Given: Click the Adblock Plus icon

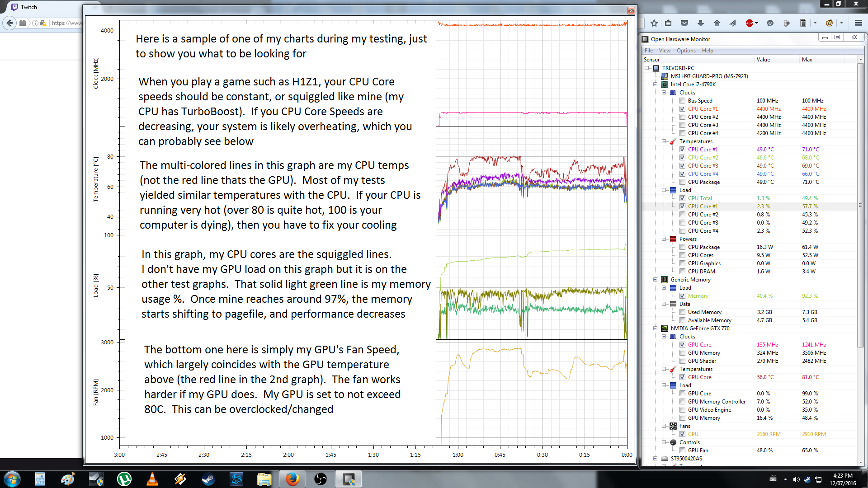Looking at the screenshot, I should coord(749,23).
